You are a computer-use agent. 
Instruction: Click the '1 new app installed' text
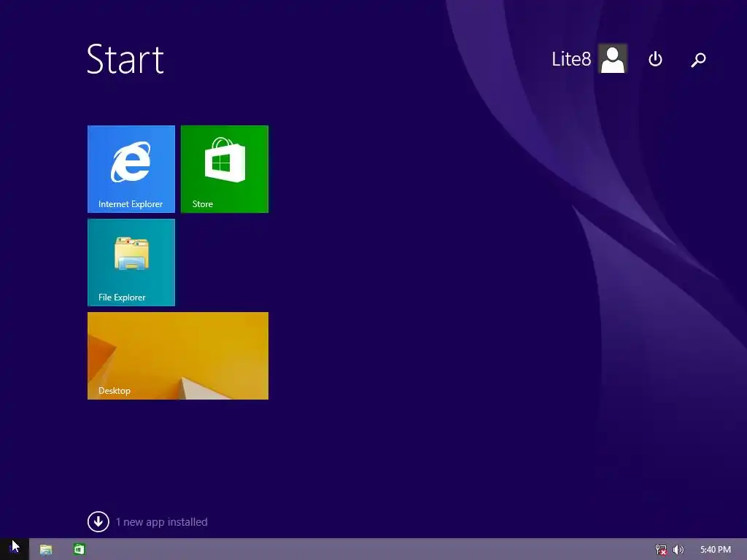coord(161,522)
